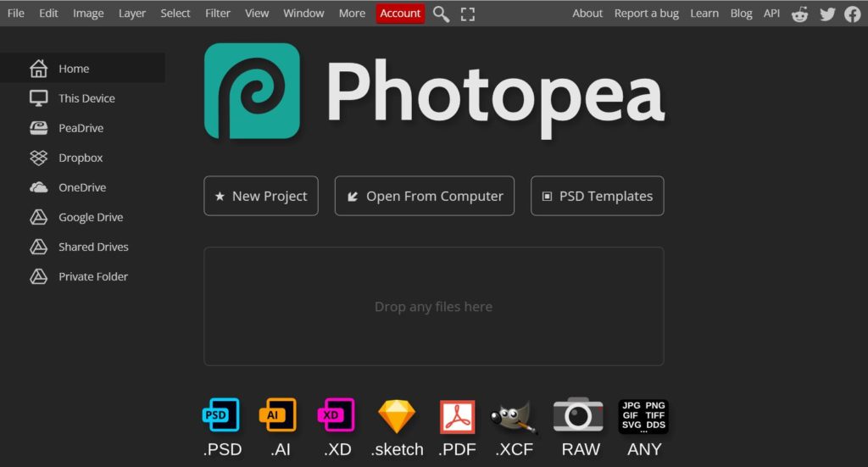Toggle fullscreen mode icon
Screen dimensions: 868x467
click(x=468, y=14)
